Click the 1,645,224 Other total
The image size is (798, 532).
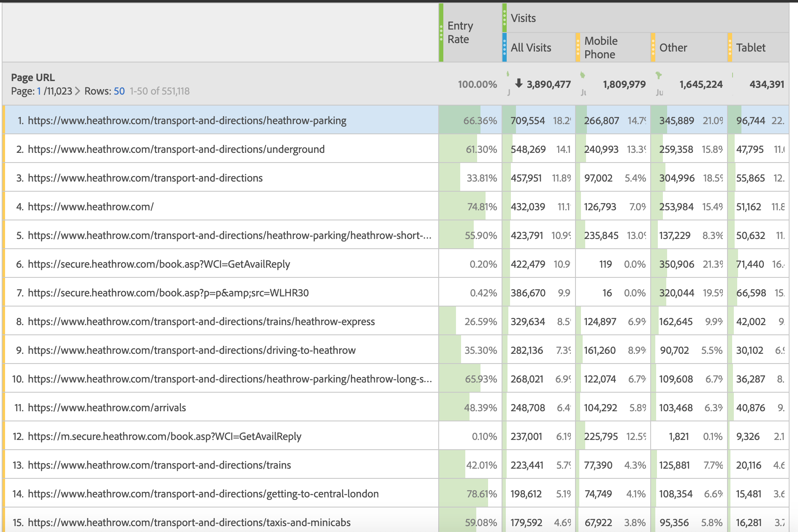point(701,84)
